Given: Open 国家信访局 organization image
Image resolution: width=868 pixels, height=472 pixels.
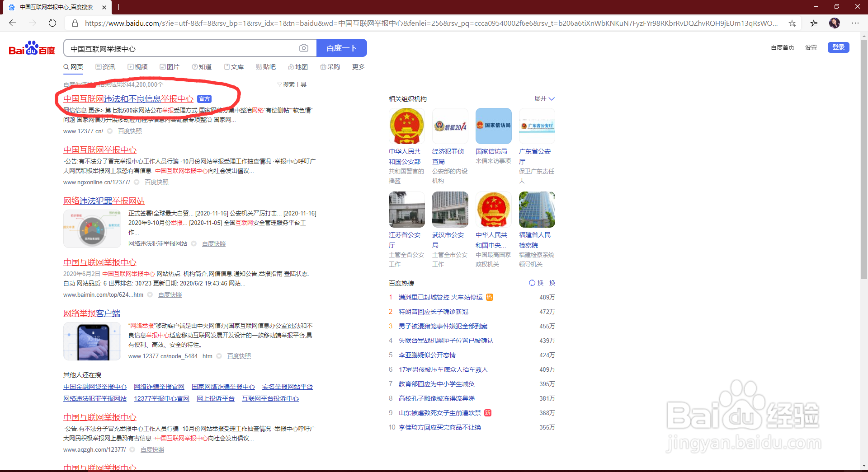Looking at the screenshot, I should (494, 126).
